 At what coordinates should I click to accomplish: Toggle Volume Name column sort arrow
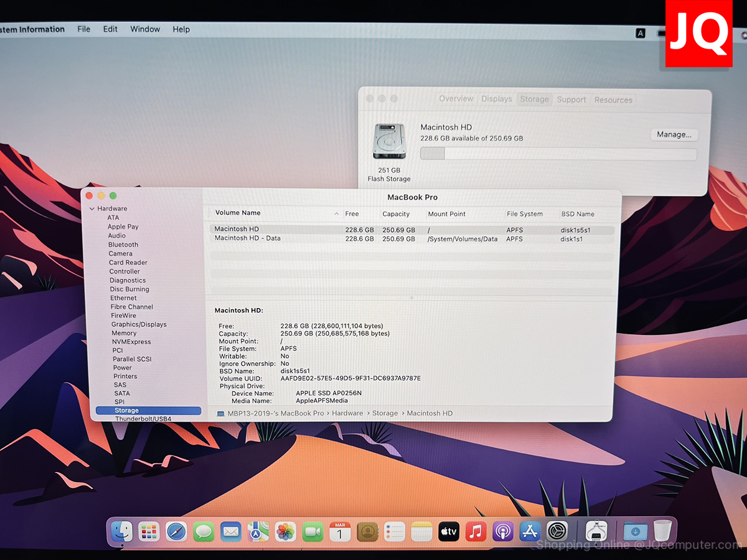337,213
